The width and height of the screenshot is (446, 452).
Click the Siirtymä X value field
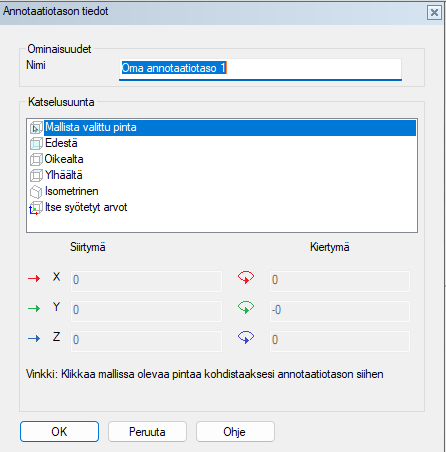pos(146,281)
